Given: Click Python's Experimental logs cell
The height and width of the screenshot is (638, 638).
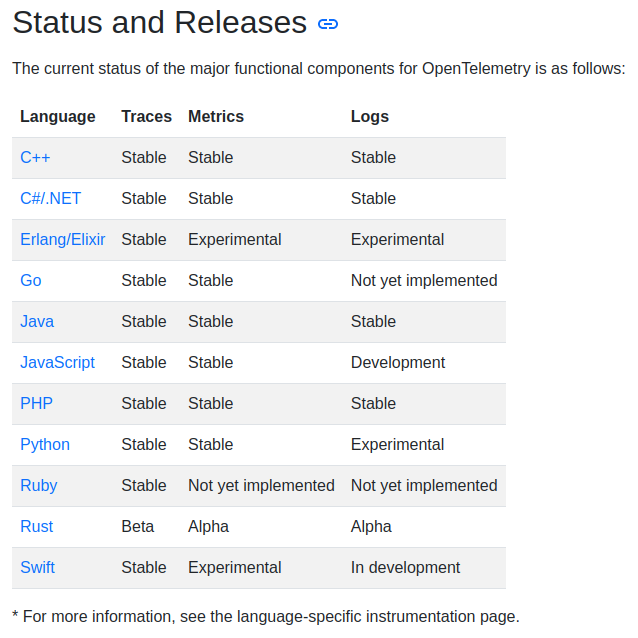Looking at the screenshot, I should [397, 445].
